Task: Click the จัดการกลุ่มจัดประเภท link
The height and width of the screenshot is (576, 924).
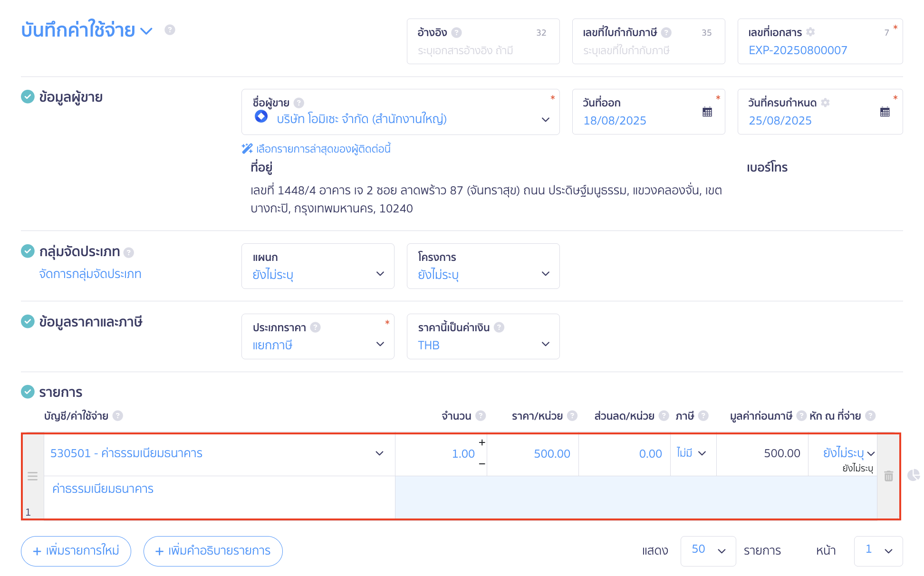Action: 90,274
